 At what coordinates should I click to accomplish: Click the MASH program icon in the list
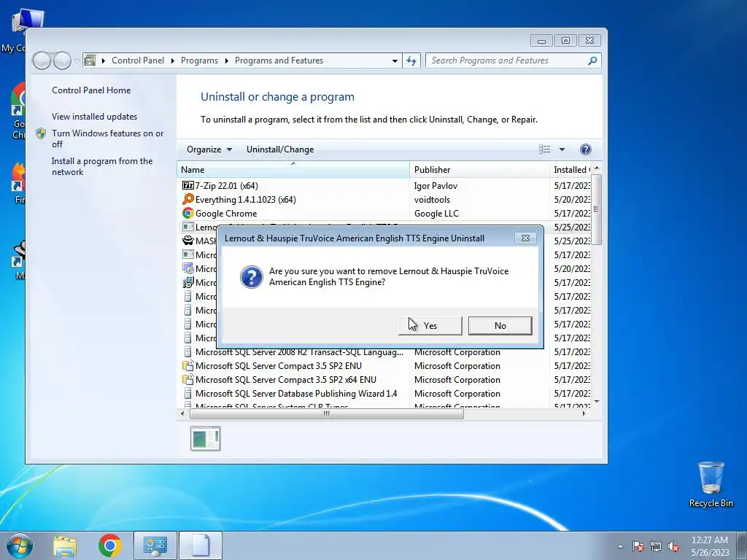click(187, 241)
